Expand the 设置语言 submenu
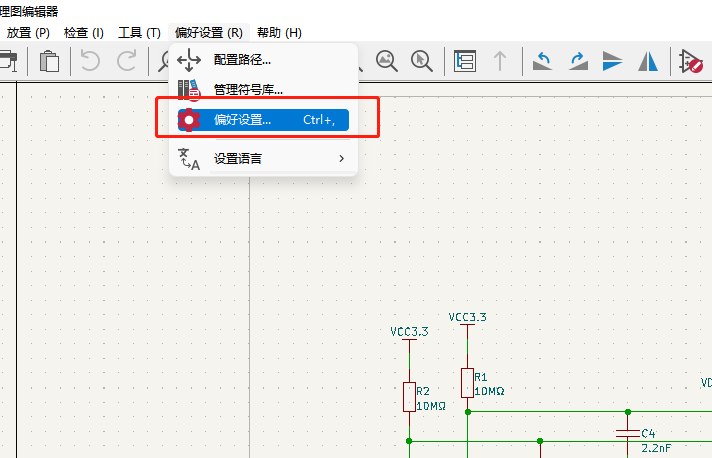Screen dimensions: 712x458 [263, 158]
